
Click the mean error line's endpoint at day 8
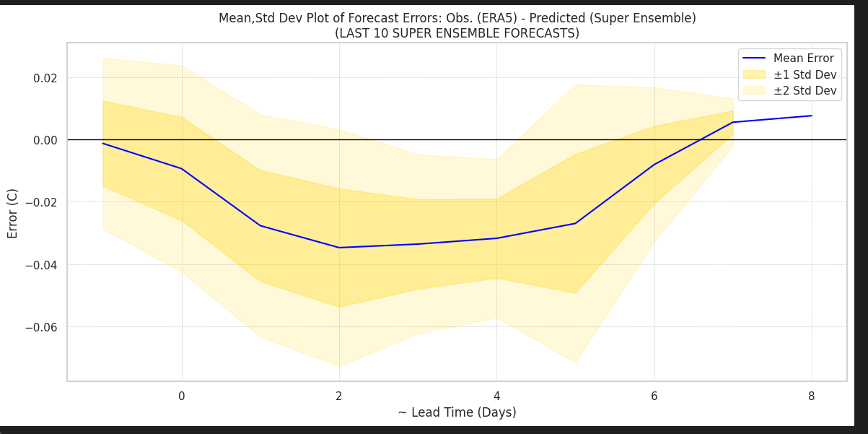[x=812, y=116]
